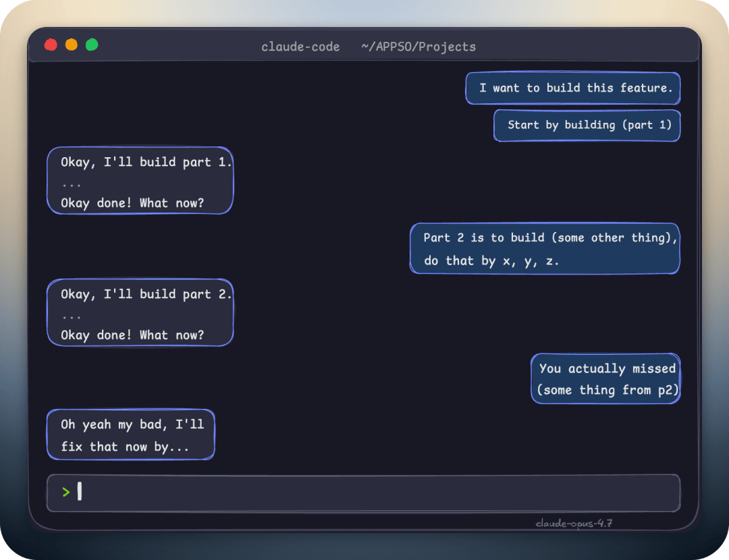Click 'Start by building (part 1)' message
Image resolution: width=729 pixels, height=560 pixels.
click(587, 125)
